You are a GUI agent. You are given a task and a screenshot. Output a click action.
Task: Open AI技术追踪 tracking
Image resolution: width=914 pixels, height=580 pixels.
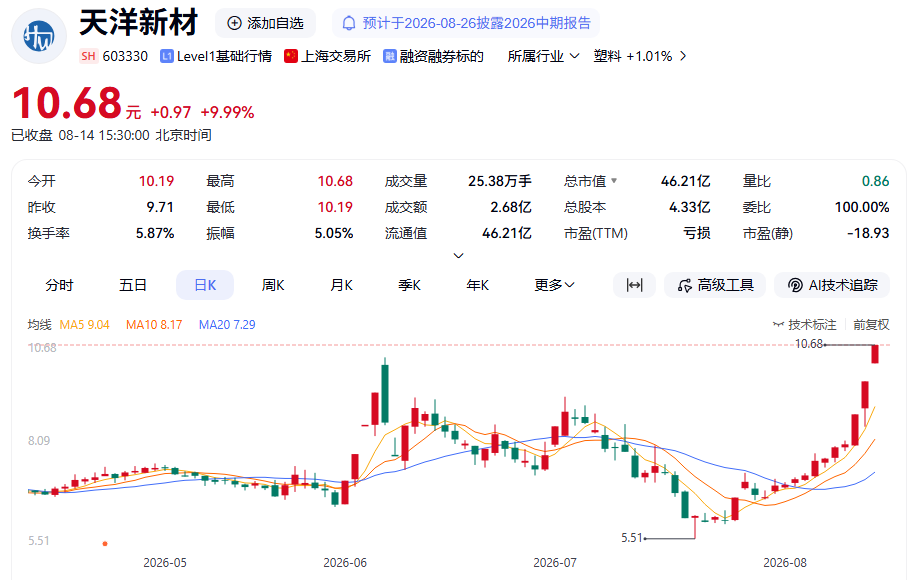[x=832, y=285]
